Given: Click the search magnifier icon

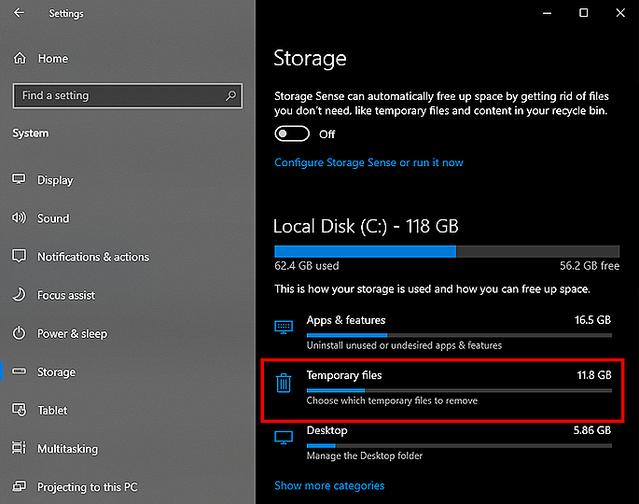Looking at the screenshot, I should tap(231, 96).
